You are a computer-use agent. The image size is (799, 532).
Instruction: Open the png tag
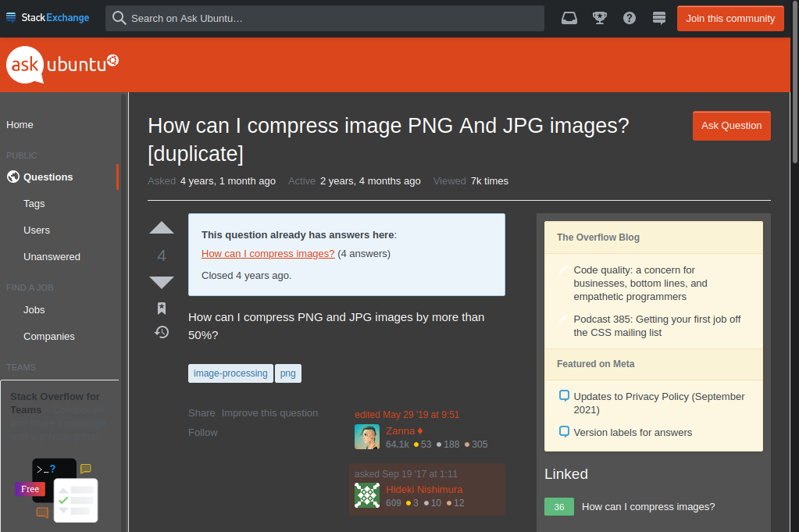click(x=287, y=373)
